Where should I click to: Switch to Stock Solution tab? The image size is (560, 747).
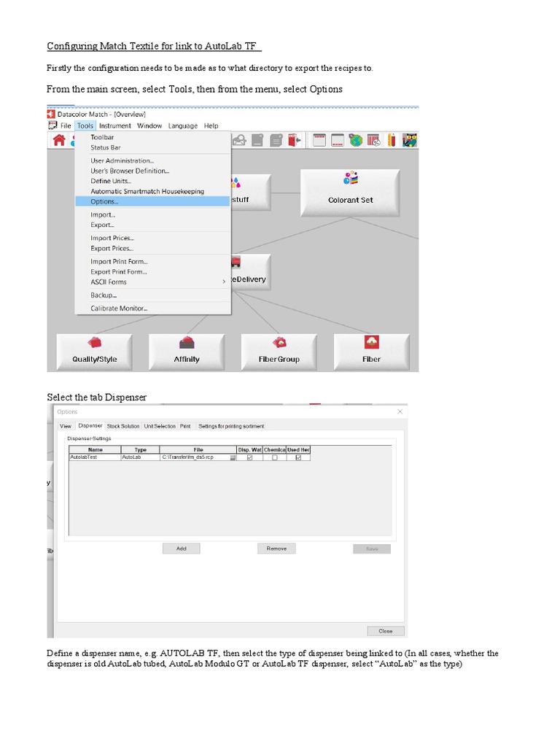[122, 426]
